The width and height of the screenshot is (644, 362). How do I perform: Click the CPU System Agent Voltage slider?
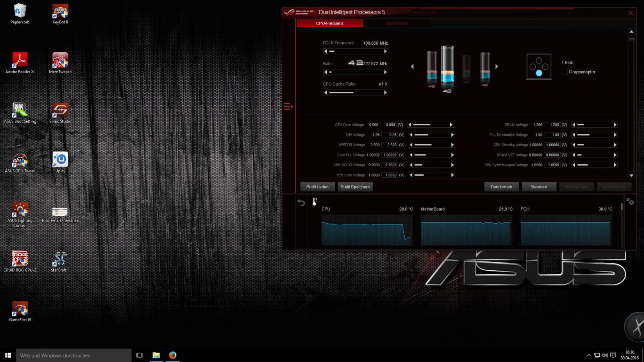coord(594,165)
